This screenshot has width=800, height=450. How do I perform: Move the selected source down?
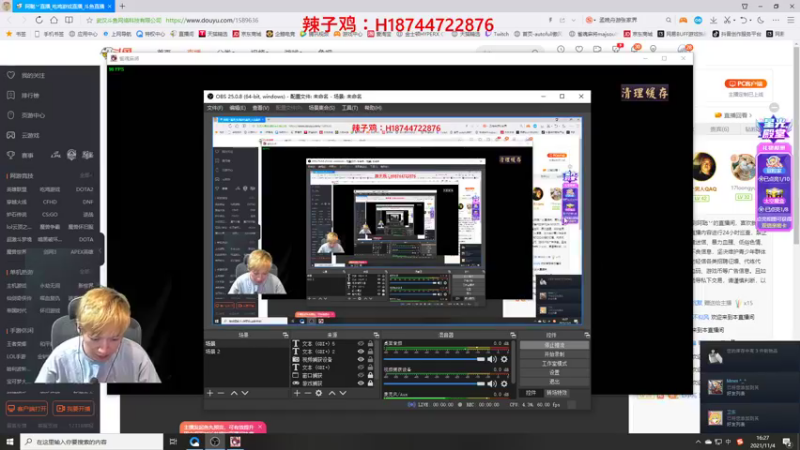point(343,393)
